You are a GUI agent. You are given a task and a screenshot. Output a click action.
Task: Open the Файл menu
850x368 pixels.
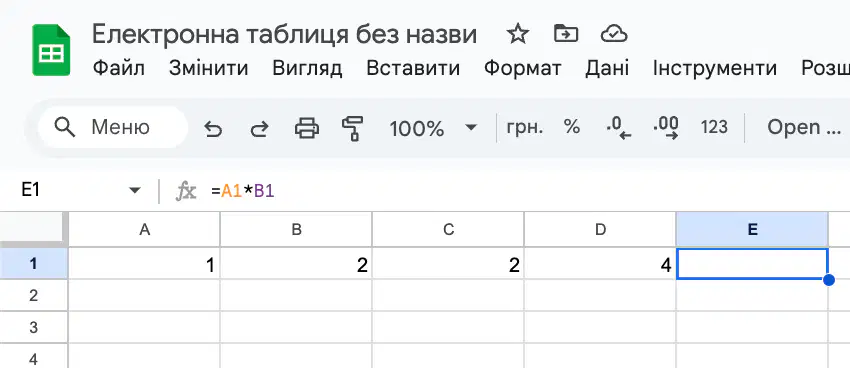(x=119, y=68)
